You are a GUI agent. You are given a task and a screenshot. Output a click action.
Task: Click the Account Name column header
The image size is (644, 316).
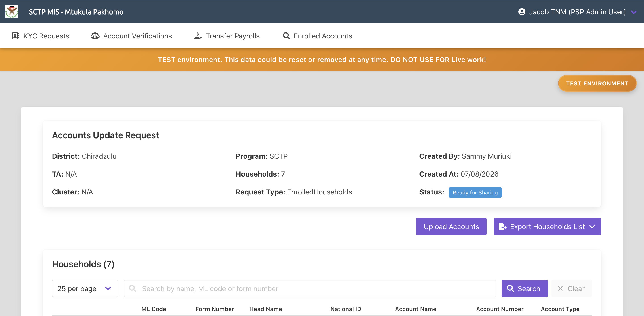point(415,309)
